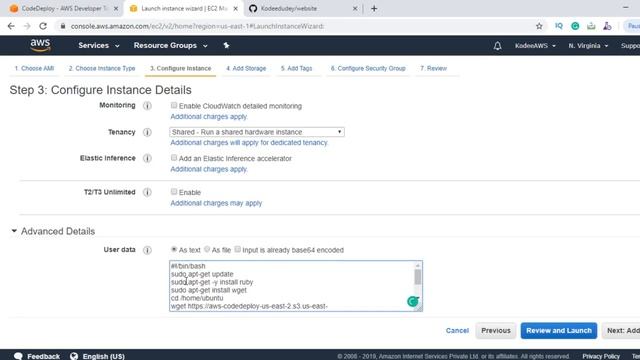The image size is (640, 360).
Task: Reload the page with the refresh icon
Action: click(x=43, y=26)
